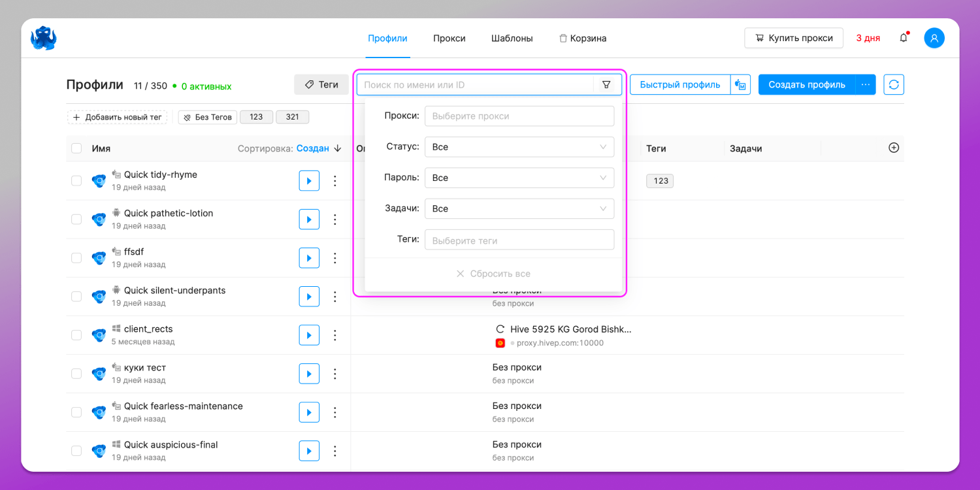Click the refresh profiles icon button

pyautogui.click(x=894, y=84)
